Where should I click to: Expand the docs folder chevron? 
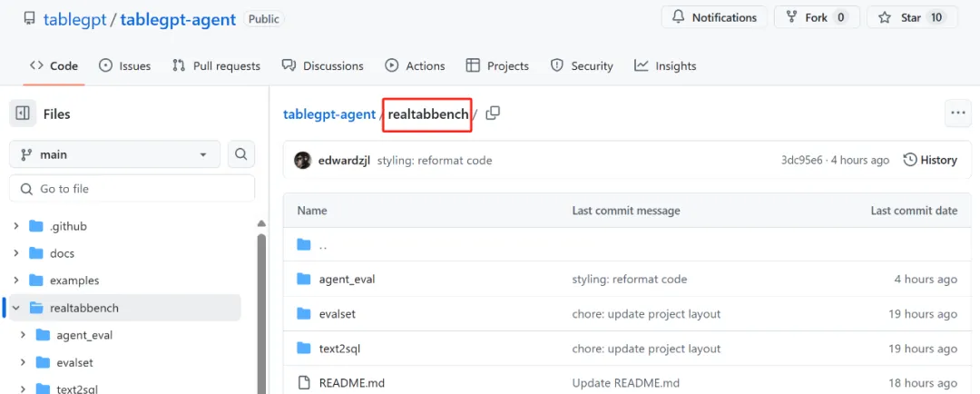pyautogui.click(x=16, y=253)
